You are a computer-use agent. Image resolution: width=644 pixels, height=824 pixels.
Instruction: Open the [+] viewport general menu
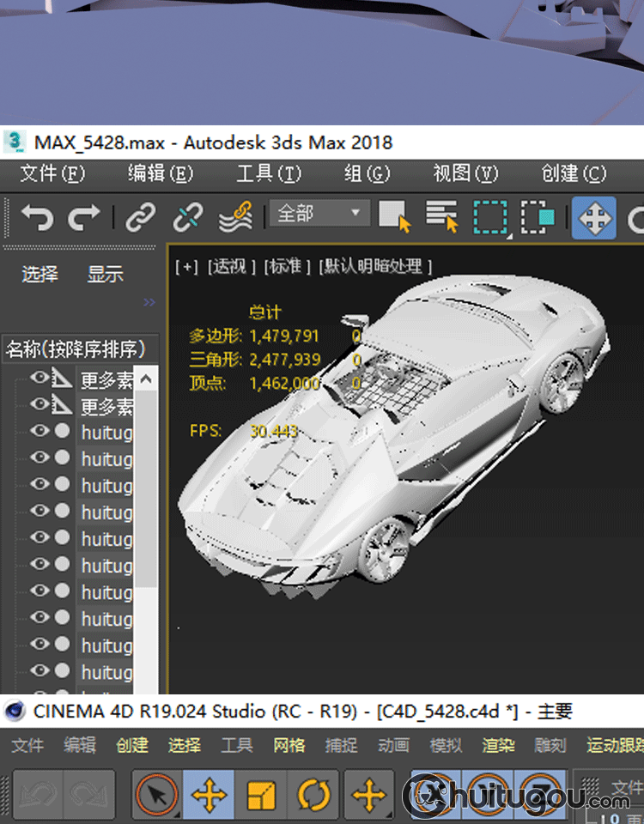pos(186,267)
